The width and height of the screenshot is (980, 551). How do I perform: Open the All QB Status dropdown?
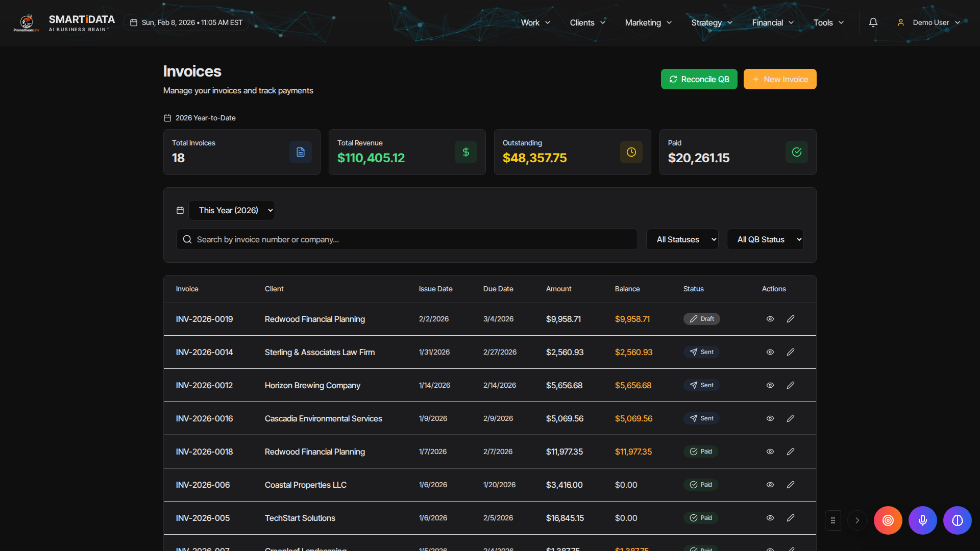pyautogui.click(x=765, y=239)
